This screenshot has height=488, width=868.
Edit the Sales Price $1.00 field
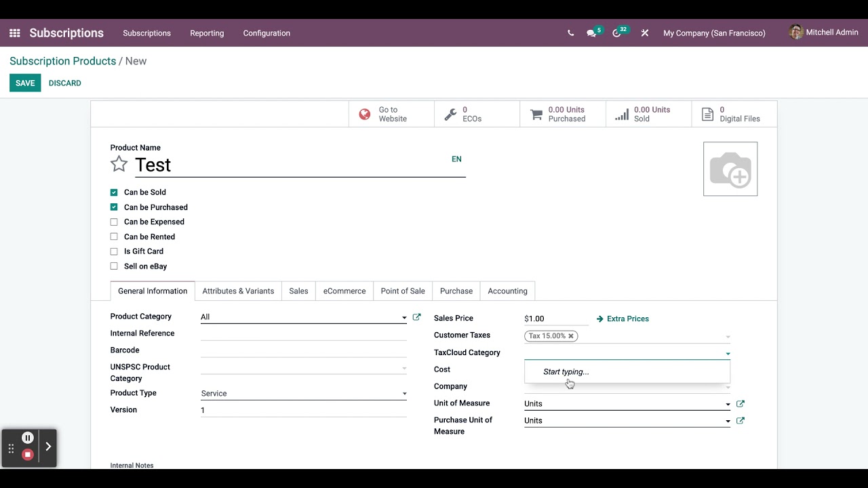tap(556, 319)
